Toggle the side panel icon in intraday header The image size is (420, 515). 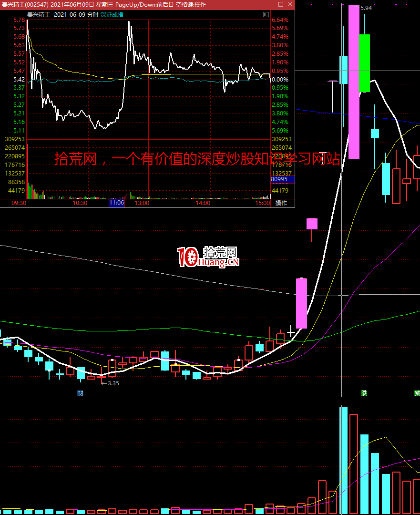266,14
